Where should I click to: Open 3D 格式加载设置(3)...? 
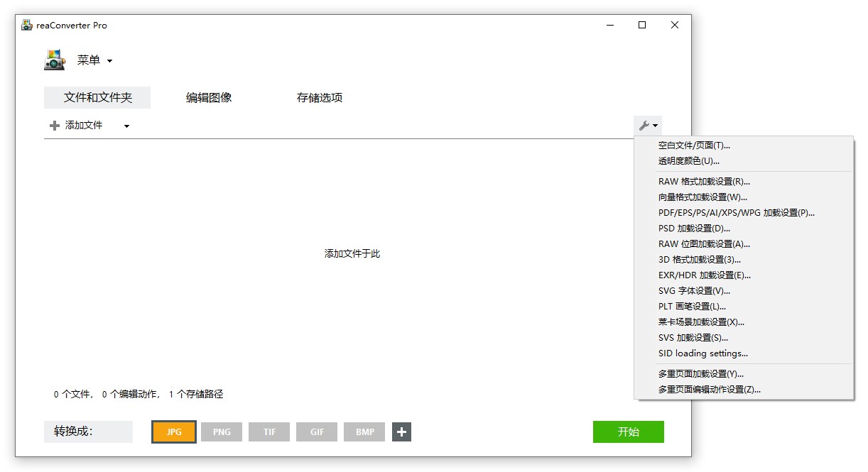[x=744, y=260]
